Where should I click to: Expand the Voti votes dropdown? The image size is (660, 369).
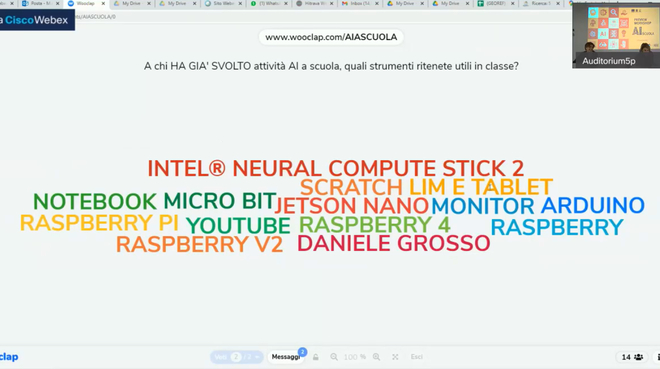tap(237, 357)
